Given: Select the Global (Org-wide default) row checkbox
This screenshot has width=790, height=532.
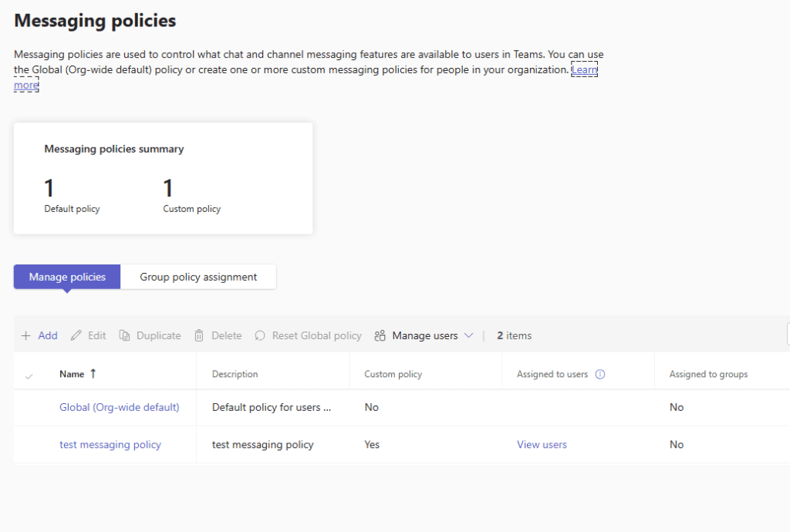Looking at the screenshot, I should 29,408.
